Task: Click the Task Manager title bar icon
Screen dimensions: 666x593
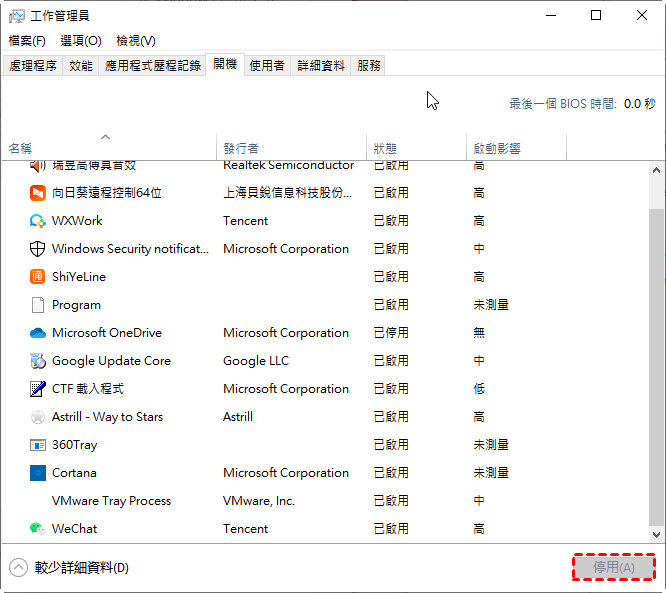Action: coord(17,16)
